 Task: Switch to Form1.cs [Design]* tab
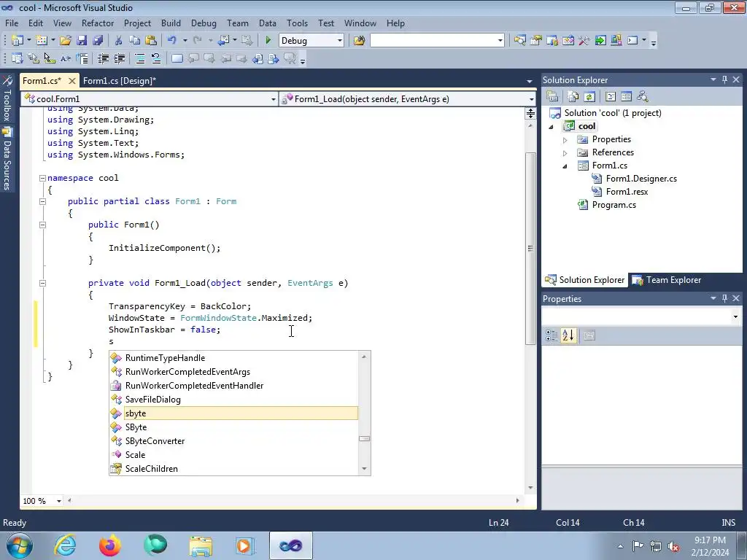[x=120, y=80]
